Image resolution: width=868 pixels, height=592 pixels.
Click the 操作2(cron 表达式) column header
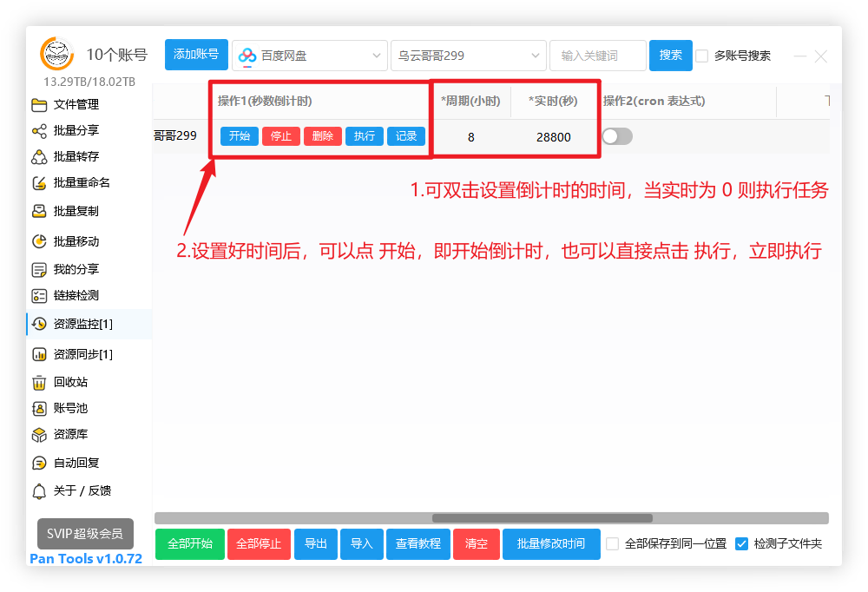[x=654, y=101]
